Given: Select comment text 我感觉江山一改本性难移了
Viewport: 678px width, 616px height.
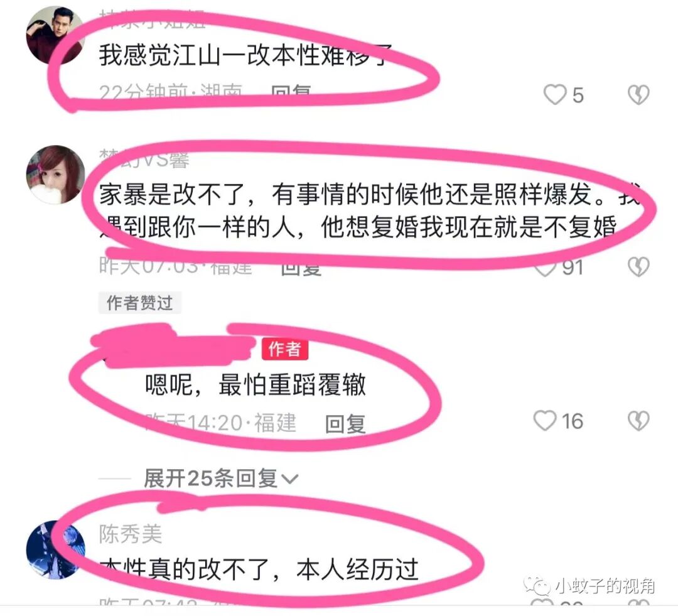Looking at the screenshot, I should tap(245, 55).
